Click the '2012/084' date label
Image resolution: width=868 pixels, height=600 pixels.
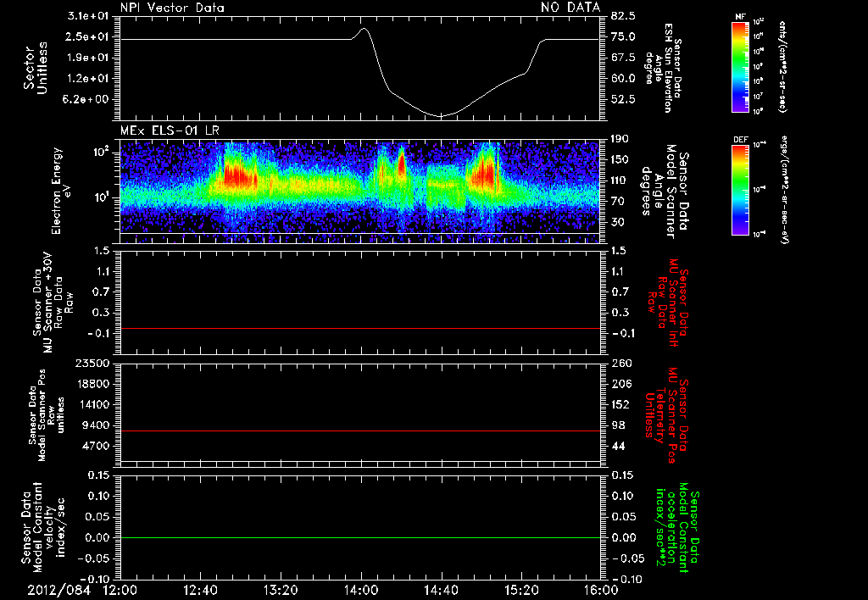pos(58,590)
